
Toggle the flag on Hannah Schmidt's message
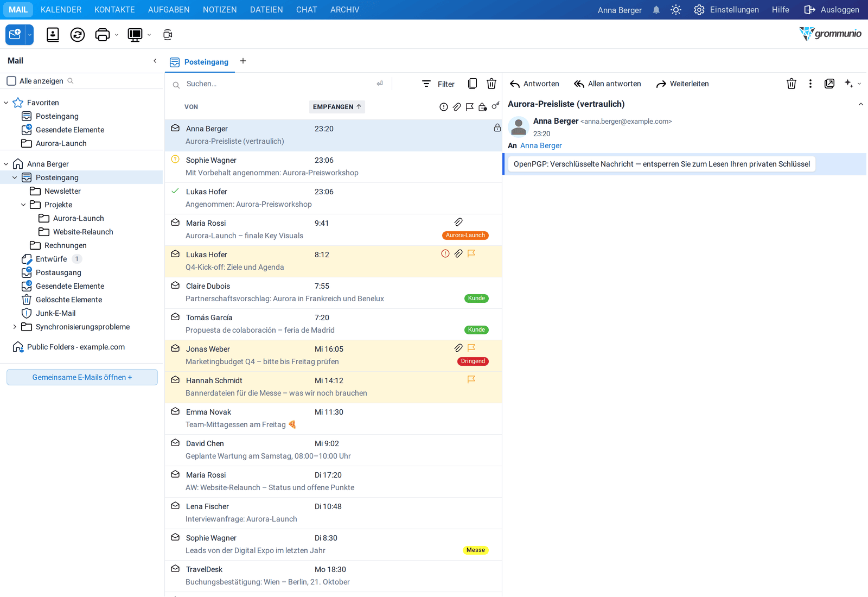point(471,379)
